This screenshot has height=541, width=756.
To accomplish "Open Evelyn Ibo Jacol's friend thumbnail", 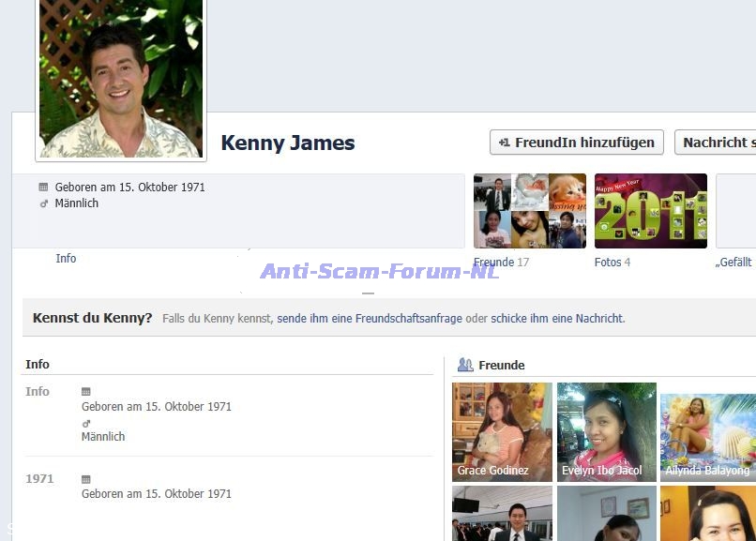I will tap(606, 431).
